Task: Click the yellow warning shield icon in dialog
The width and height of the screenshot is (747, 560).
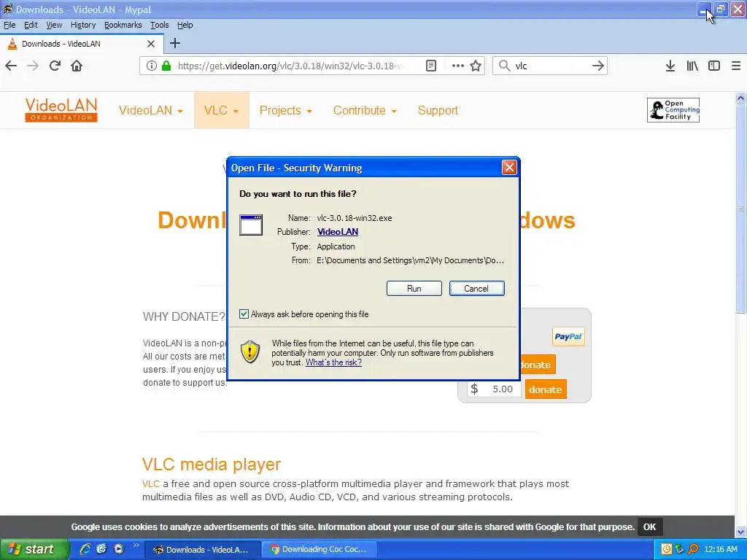Action: click(250, 352)
